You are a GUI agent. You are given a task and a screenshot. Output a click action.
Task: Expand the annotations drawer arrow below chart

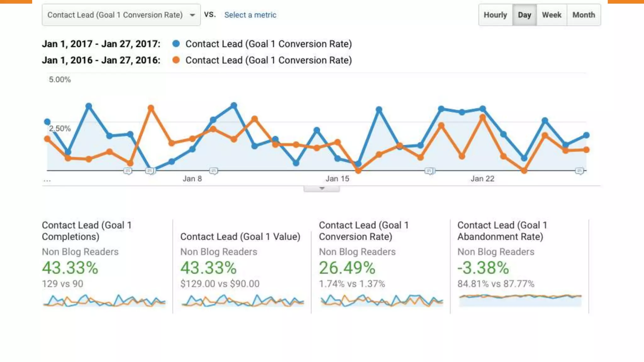(x=321, y=189)
